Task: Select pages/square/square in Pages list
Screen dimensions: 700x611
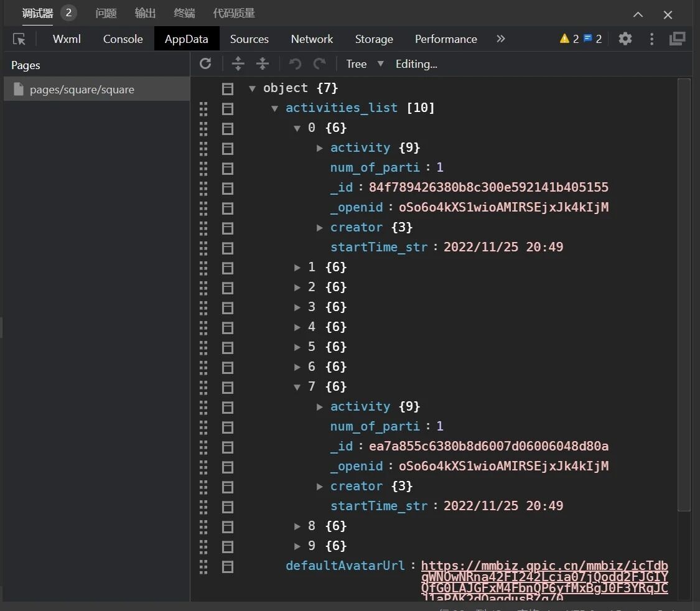Action: point(82,90)
